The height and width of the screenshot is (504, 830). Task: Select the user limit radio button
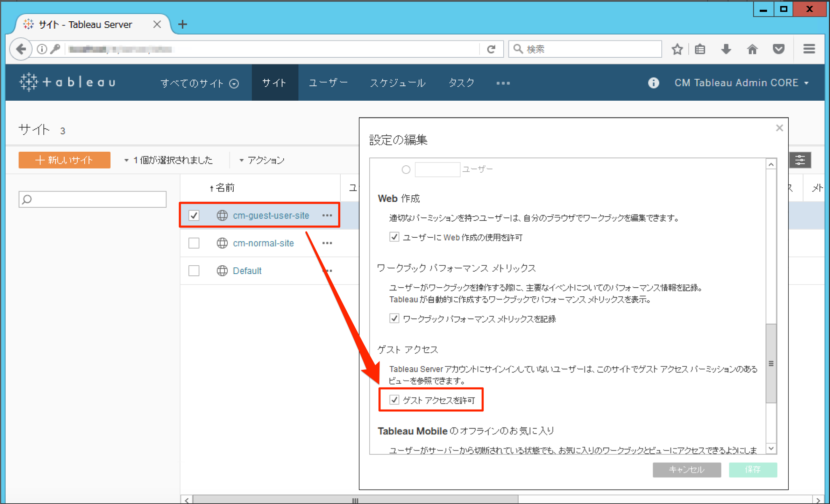point(406,170)
